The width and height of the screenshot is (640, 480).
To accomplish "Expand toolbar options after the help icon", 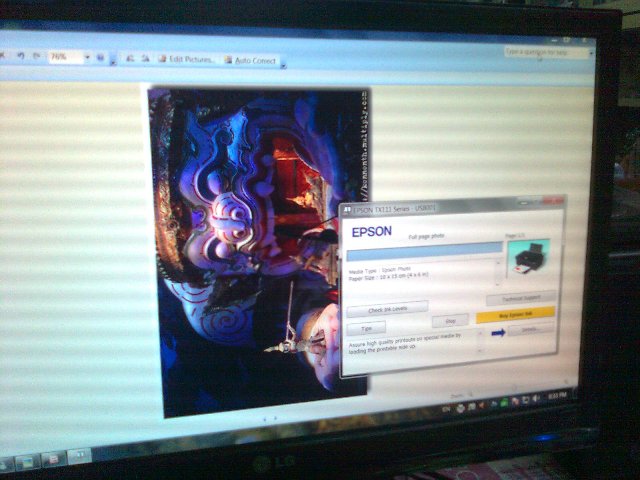I will [113, 61].
